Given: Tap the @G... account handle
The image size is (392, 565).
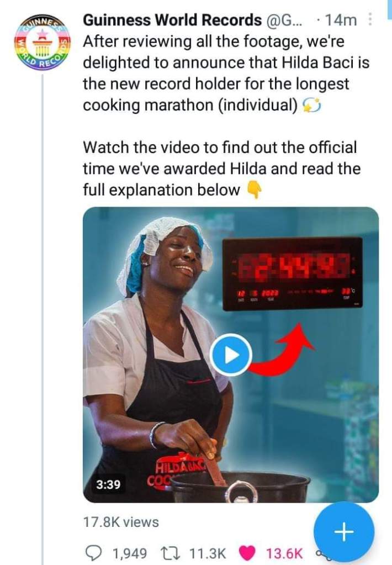Looking at the screenshot, I should 285,20.
